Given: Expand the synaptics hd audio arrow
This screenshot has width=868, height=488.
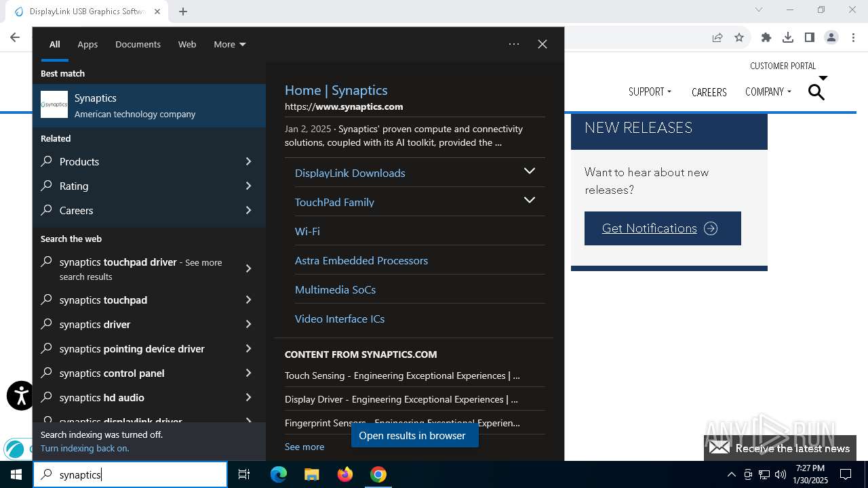Looking at the screenshot, I should click(x=248, y=397).
